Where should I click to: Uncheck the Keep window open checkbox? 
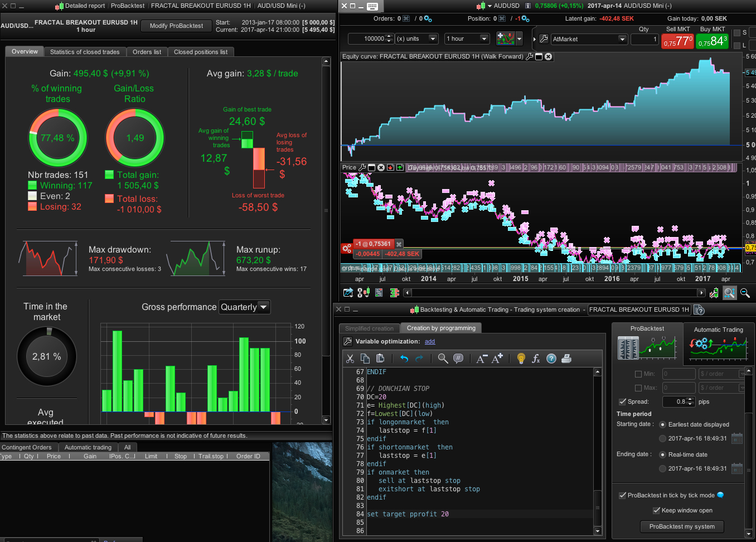[656, 510]
